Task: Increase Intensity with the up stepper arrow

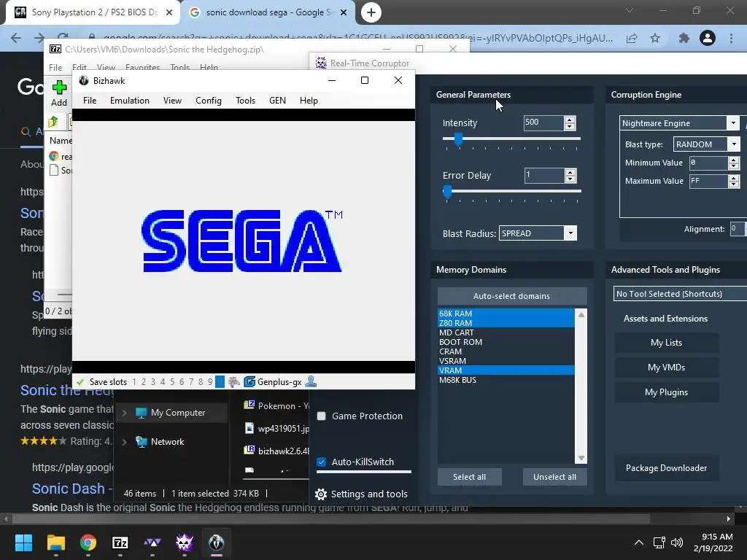Action: (570, 120)
